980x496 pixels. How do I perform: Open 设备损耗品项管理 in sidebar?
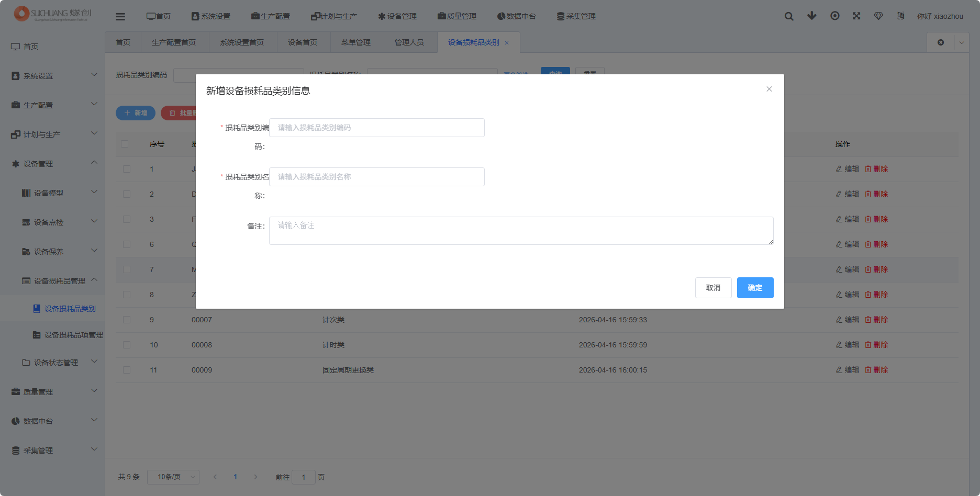tap(52, 335)
